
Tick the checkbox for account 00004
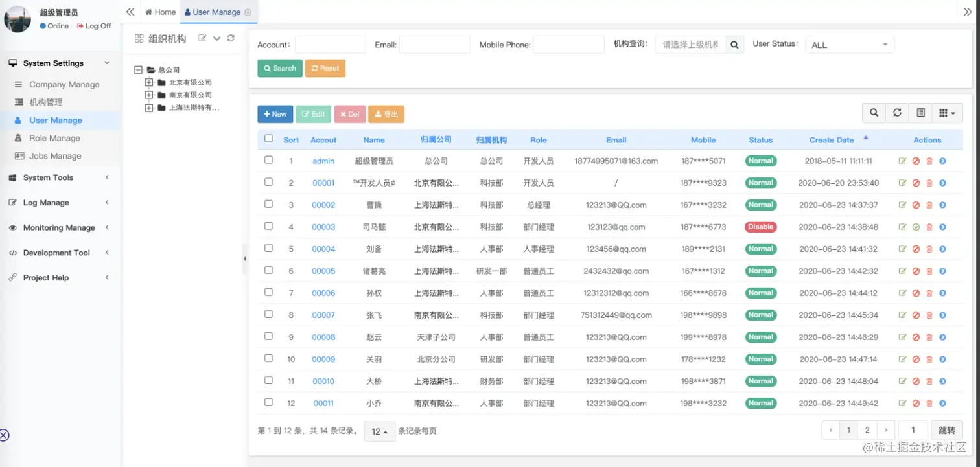268,248
